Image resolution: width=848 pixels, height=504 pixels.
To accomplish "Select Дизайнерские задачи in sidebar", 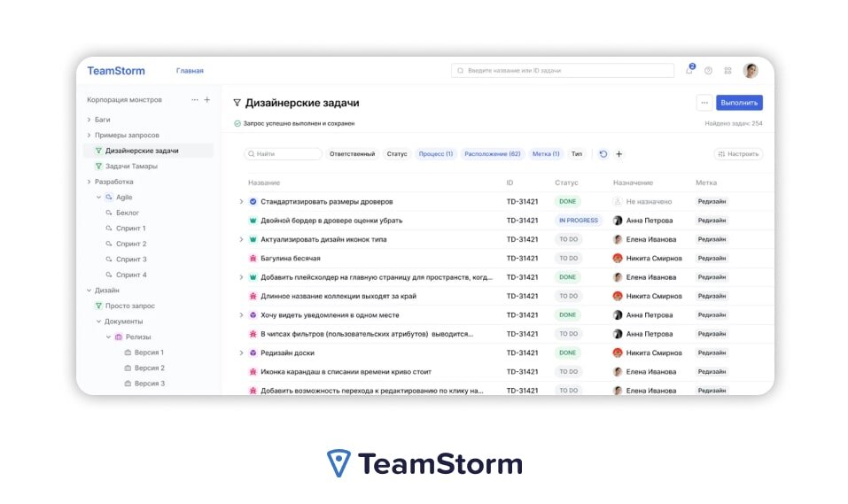I will click(148, 151).
